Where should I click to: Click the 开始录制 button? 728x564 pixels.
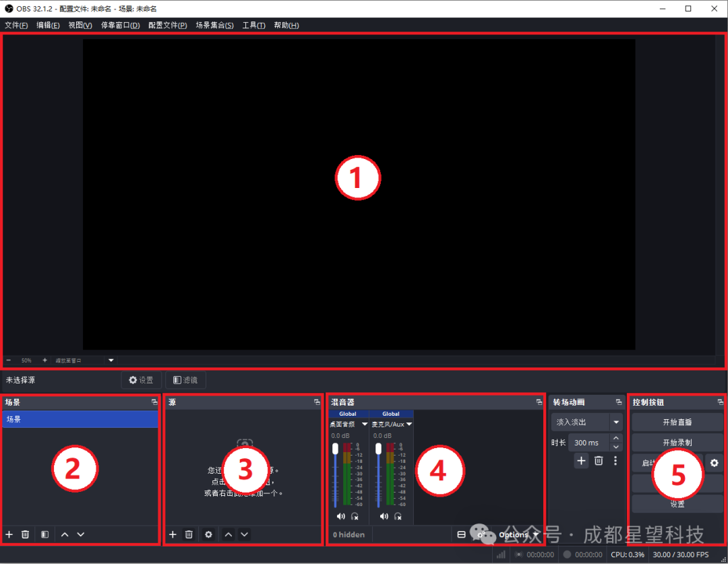pyautogui.click(x=677, y=443)
